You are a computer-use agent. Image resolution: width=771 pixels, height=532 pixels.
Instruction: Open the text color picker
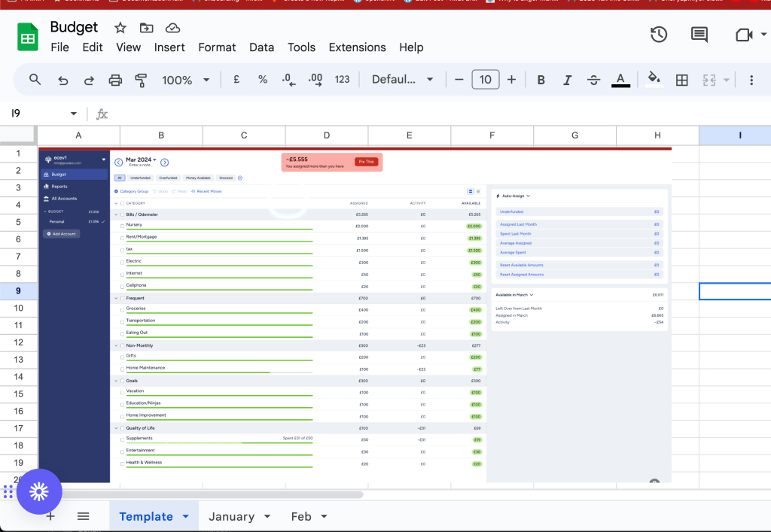point(620,80)
